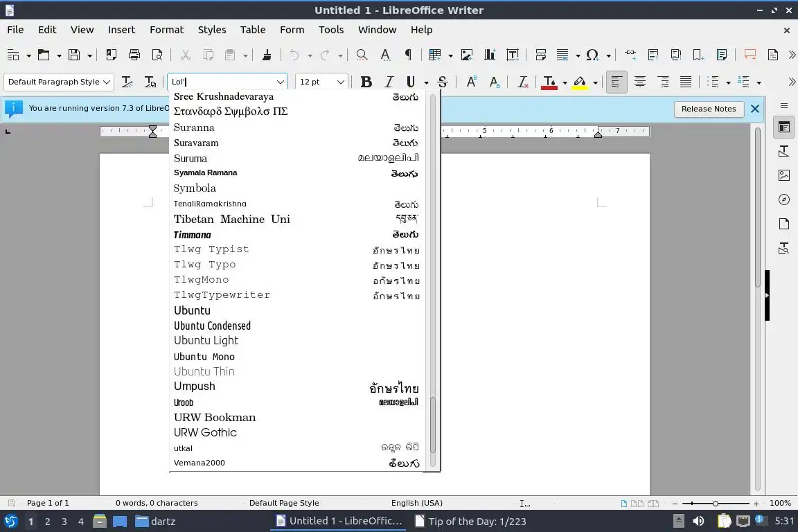This screenshot has width=798, height=532.
Task: Insert Text Box icon
Action: coord(513,55)
